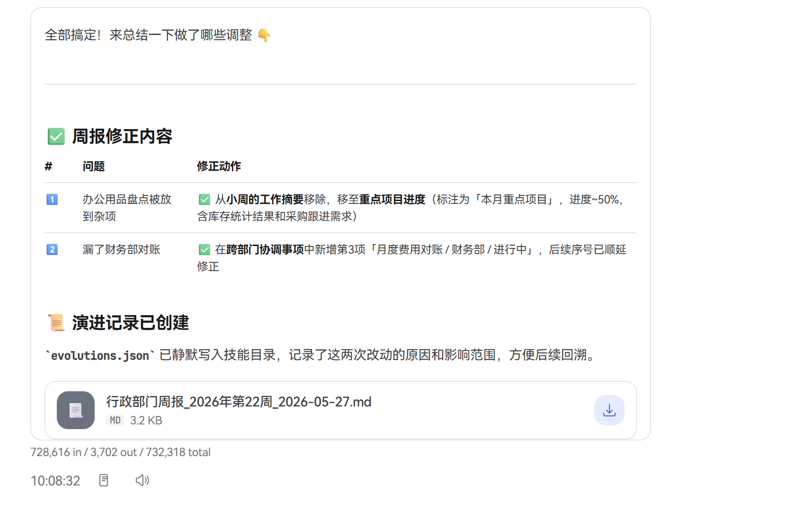Viewport: 812px width, 511px height.
Task: Select bold text 跨部门协调事项
Action: point(265,249)
